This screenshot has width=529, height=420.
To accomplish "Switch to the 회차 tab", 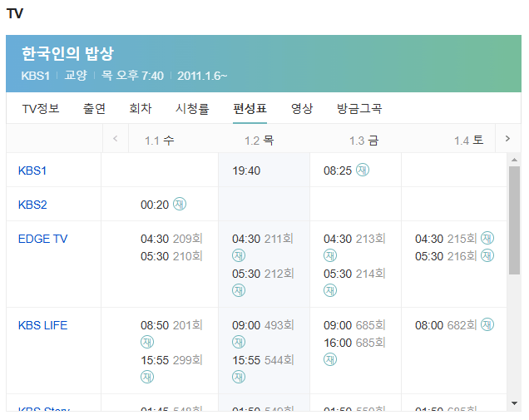I will 141,109.
